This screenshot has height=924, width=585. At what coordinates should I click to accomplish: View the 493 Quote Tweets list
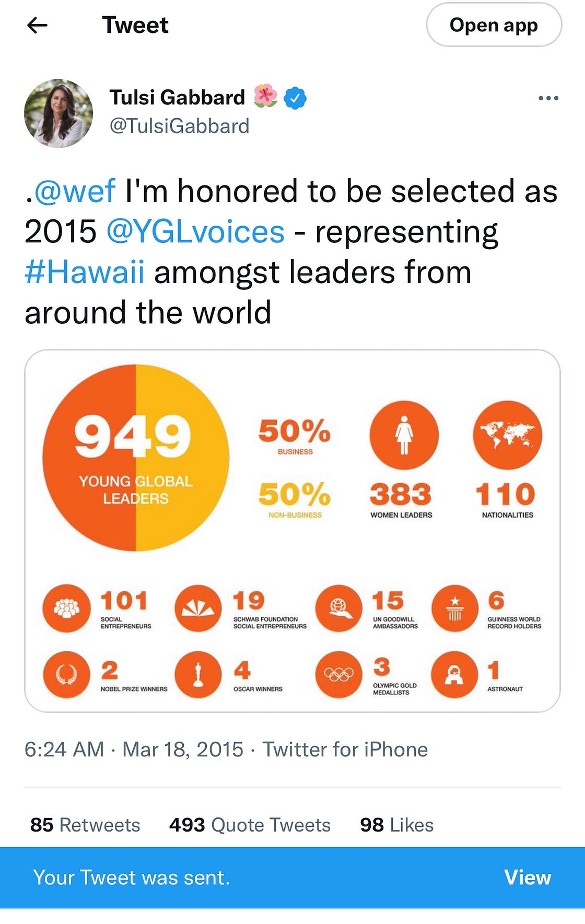click(250, 825)
